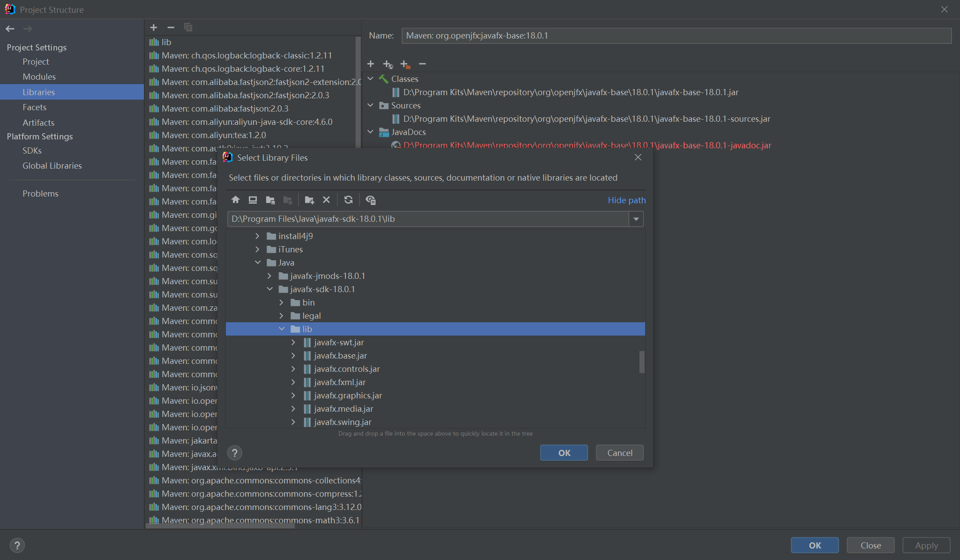
Task: Expand the bin folder
Action: pyautogui.click(x=281, y=302)
